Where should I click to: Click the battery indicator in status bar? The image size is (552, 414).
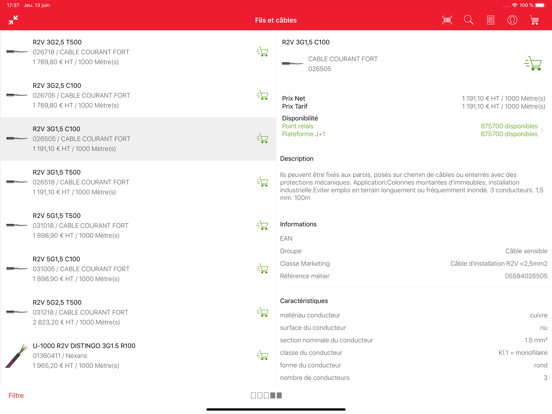[540, 5]
